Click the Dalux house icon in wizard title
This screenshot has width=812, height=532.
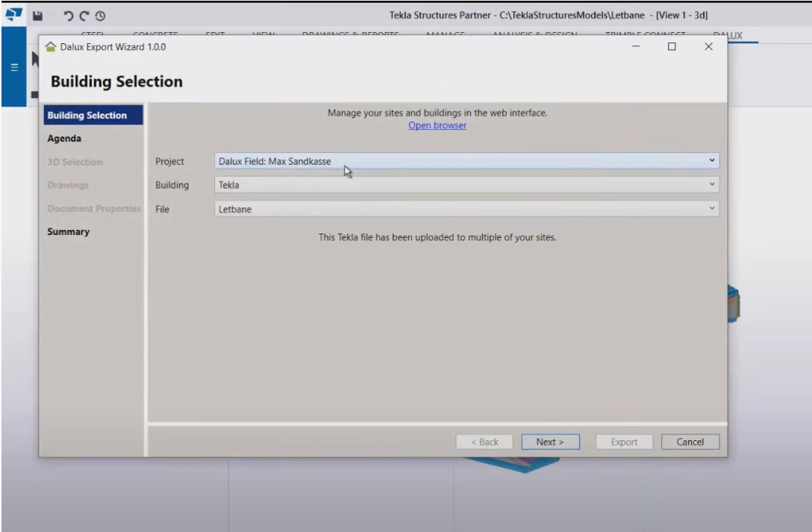pyautogui.click(x=51, y=47)
